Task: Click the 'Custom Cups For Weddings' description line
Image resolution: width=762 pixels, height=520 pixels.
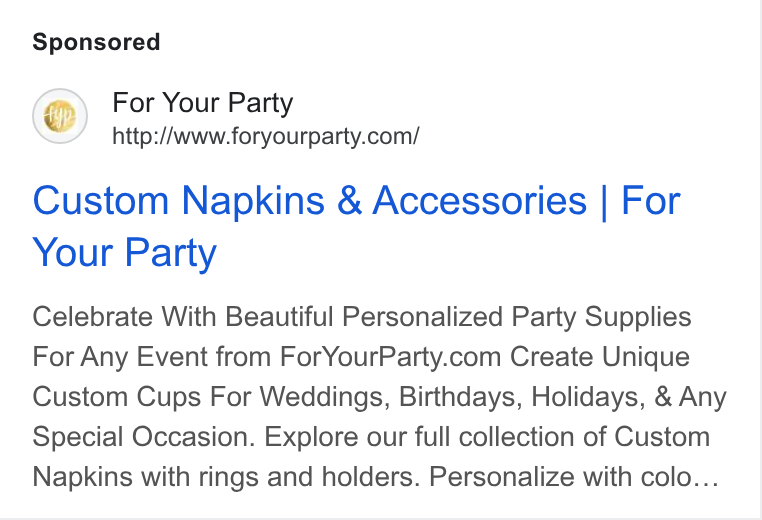Action: pyautogui.click(x=379, y=397)
